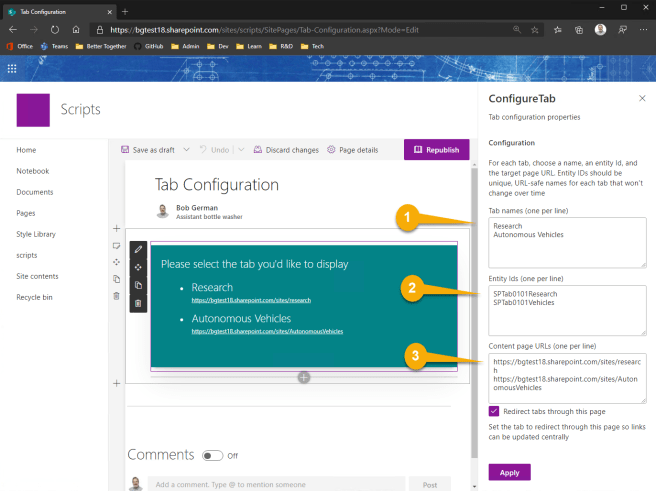The image size is (656, 491).
Task: Close the ConfigureTab properties pane
Action: (641, 98)
